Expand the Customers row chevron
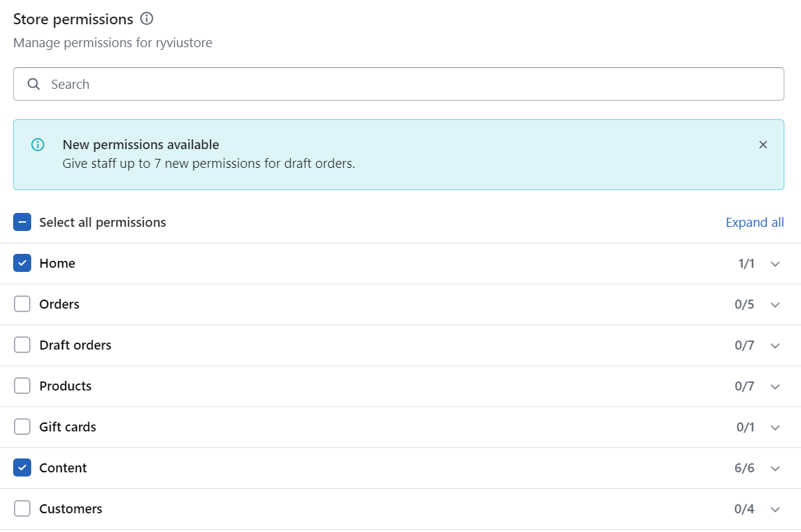 click(x=775, y=510)
